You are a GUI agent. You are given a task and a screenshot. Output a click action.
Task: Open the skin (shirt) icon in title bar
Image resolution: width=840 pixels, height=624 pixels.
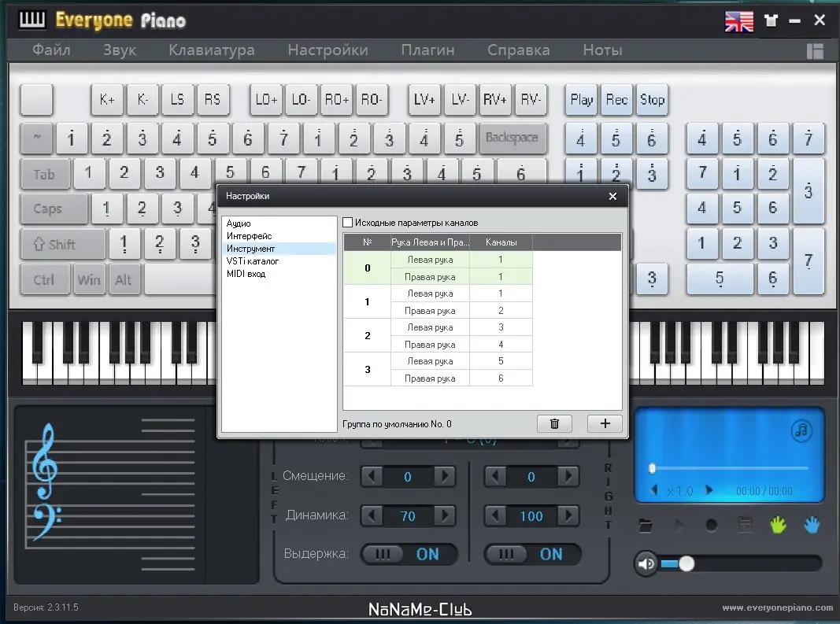click(771, 21)
